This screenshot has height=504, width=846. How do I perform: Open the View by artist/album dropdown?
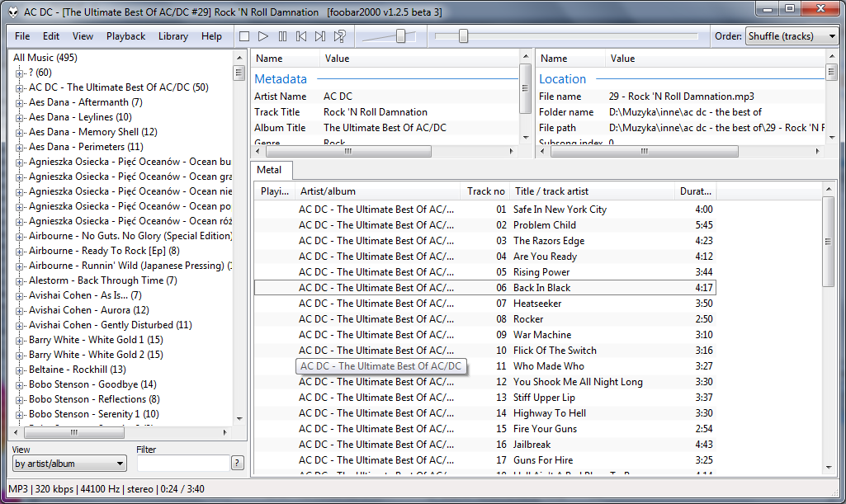point(69,464)
